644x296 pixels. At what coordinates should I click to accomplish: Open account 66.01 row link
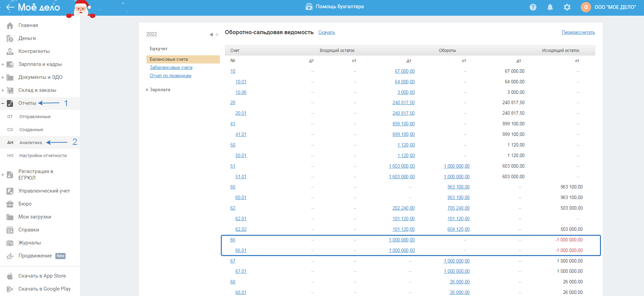click(x=241, y=251)
